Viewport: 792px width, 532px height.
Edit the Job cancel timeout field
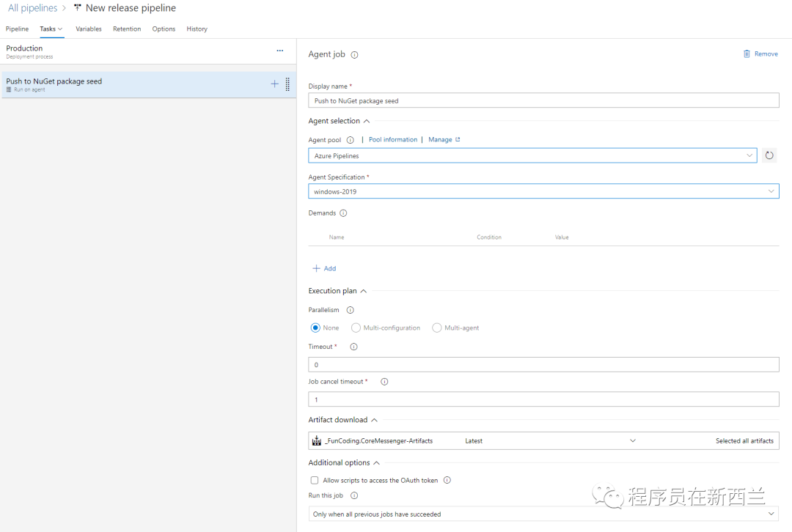click(x=543, y=399)
